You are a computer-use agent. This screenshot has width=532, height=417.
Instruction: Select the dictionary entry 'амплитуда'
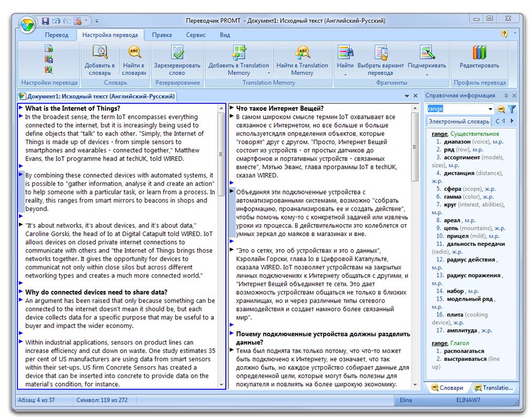[462, 330]
